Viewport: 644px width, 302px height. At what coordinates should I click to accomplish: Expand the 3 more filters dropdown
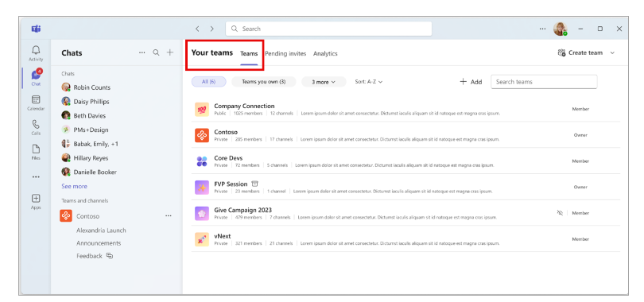pos(324,82)
